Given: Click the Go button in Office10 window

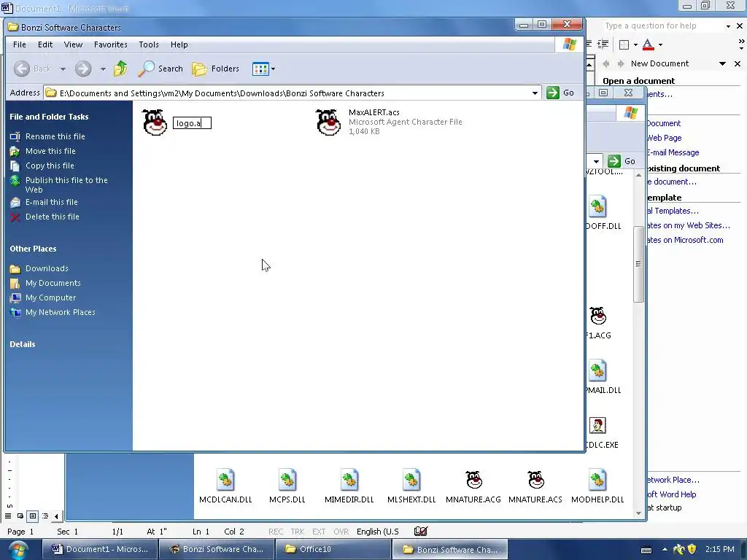Looking at the screenshot, I should pyautogui.click(x=622, y=161).
